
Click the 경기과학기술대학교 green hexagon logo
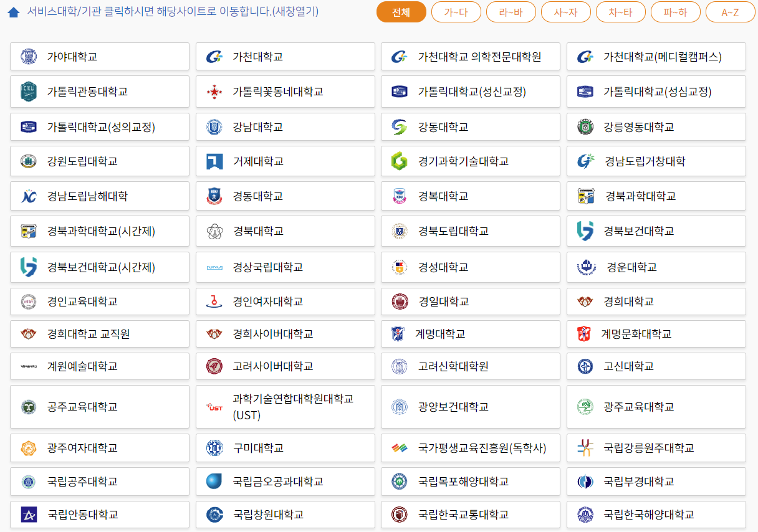click(x=400, y=161)
